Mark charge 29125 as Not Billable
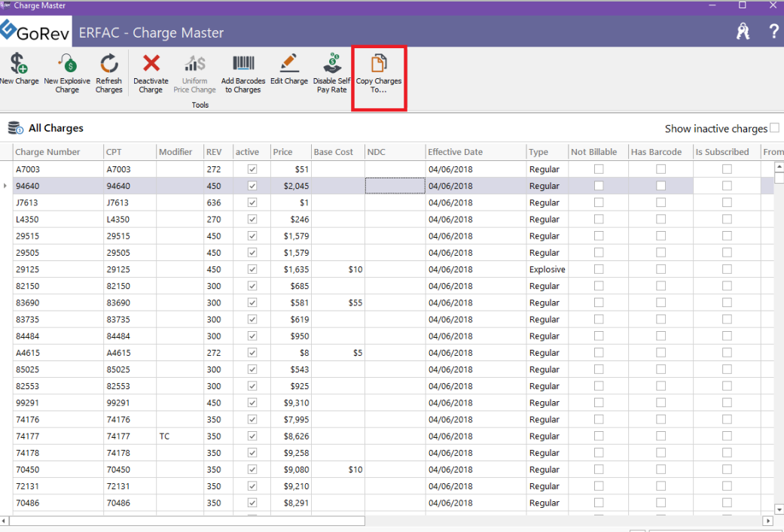 click(598, 269)
